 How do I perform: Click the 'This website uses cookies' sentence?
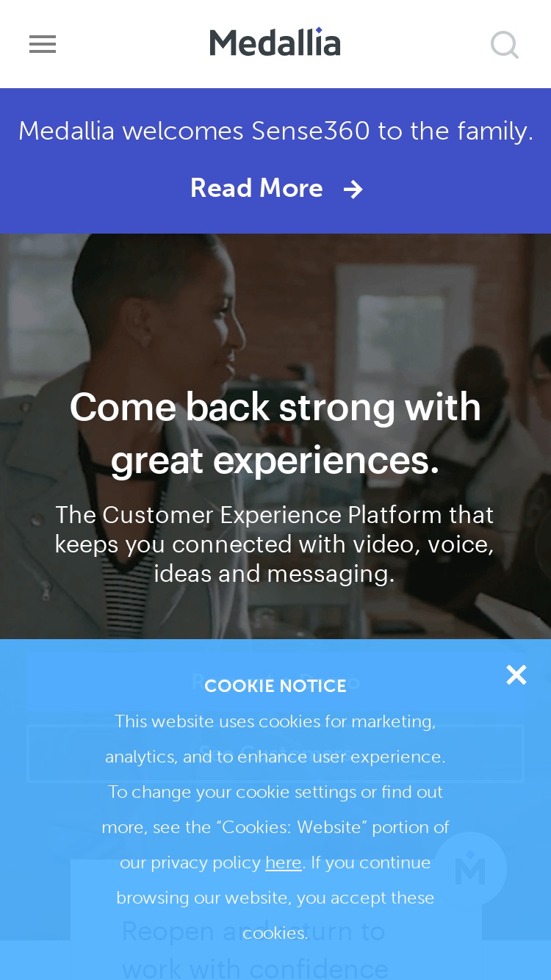[x=275, y=739]
